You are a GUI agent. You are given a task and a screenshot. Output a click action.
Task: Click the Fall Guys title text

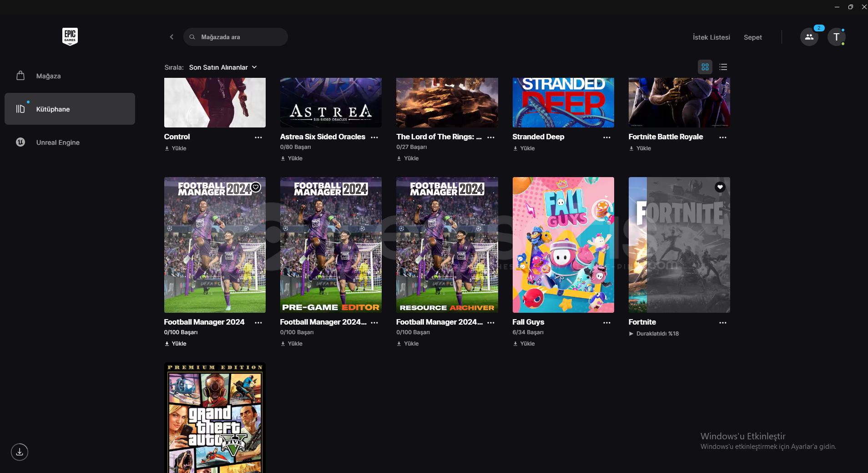[x=528, y=322]
